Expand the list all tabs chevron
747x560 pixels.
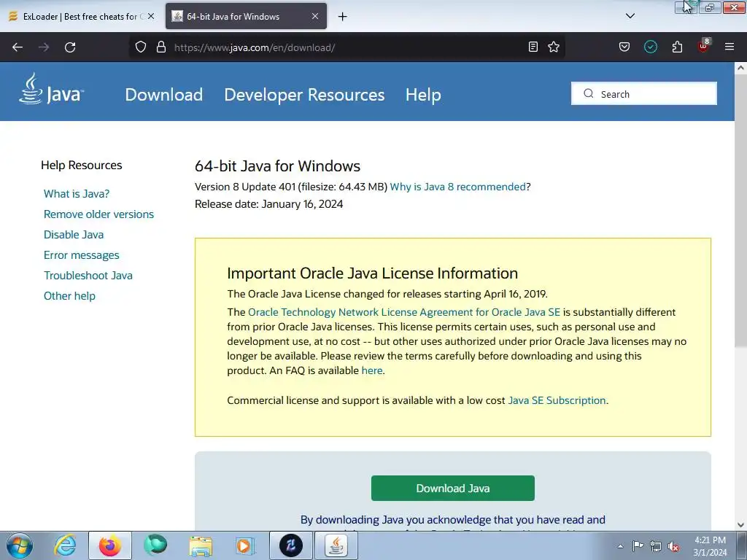click(630, 16)
